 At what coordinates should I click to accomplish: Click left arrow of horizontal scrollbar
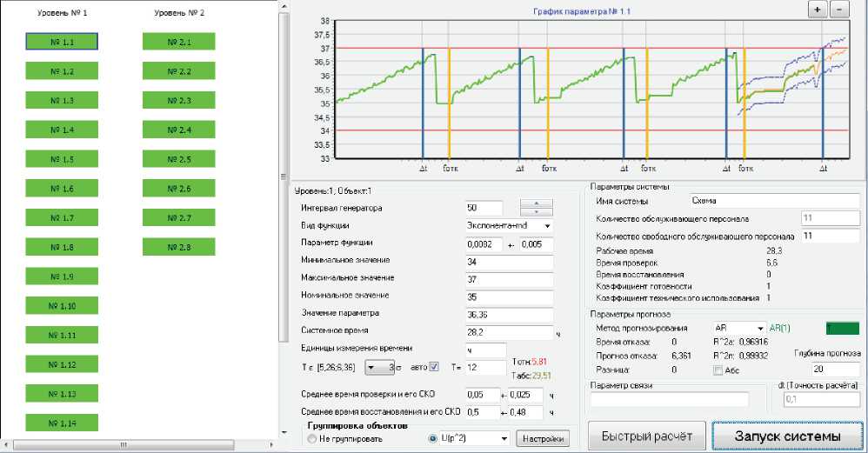coord(5,444)
